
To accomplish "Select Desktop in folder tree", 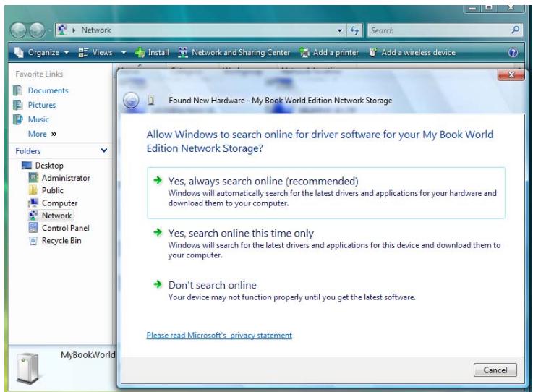I will pos(49,166).
